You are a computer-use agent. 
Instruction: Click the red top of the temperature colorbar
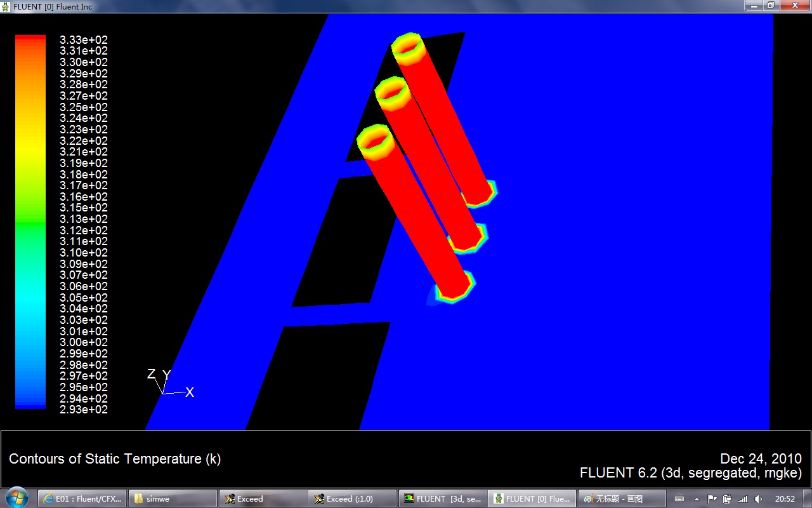[30, 39]
